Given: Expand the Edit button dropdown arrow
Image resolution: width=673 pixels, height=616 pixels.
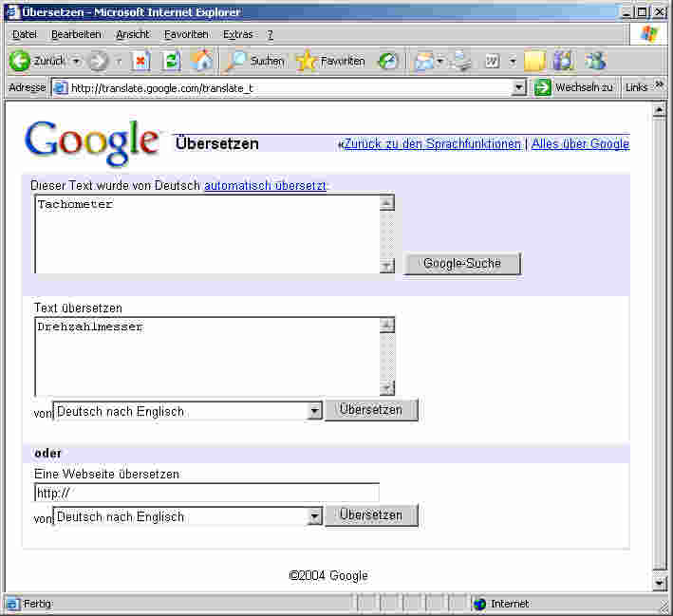Looking at the screenshot, I should (513, 62).
